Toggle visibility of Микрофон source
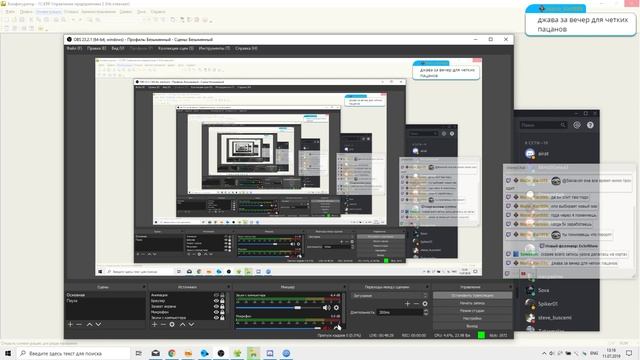 pyautogui.click(x=216, y=312)
